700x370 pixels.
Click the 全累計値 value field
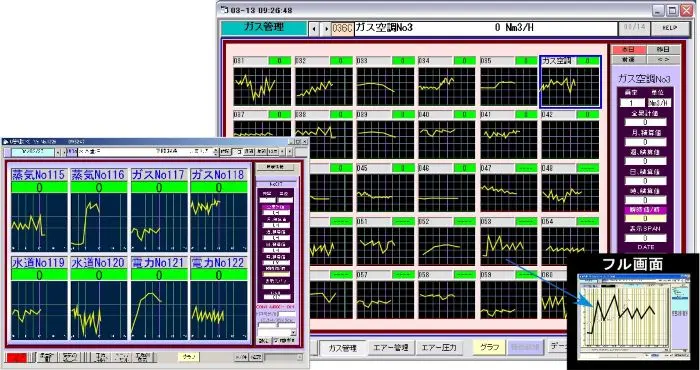coord(645,122)
